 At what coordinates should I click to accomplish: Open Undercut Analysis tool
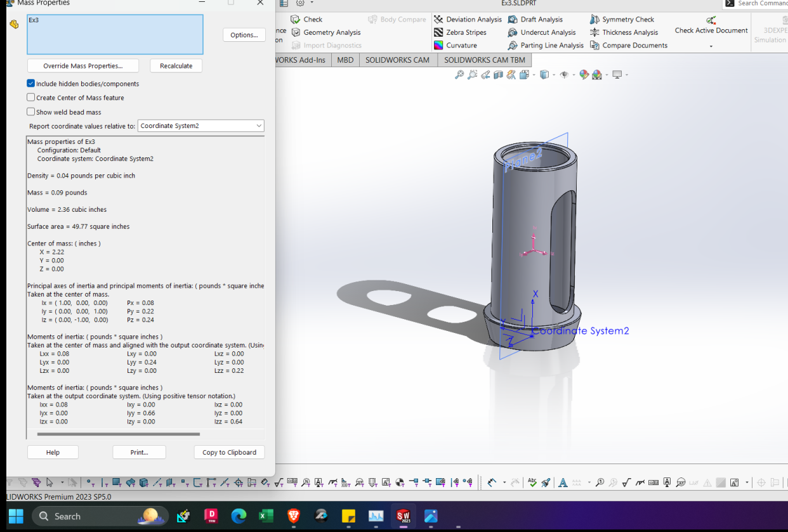point(542,32)
